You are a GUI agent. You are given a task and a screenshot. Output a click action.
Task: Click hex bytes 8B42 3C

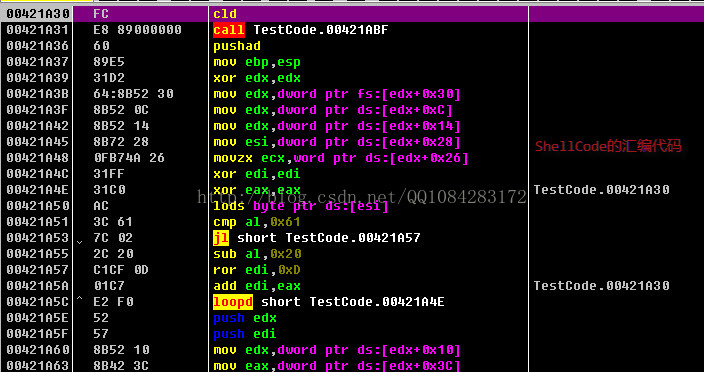tap(121, 366)
